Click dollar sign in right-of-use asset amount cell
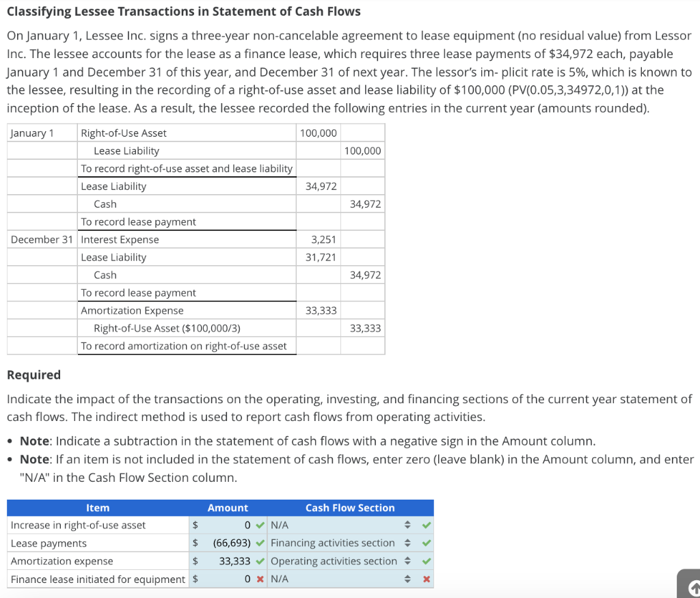 tap(196, 524)
